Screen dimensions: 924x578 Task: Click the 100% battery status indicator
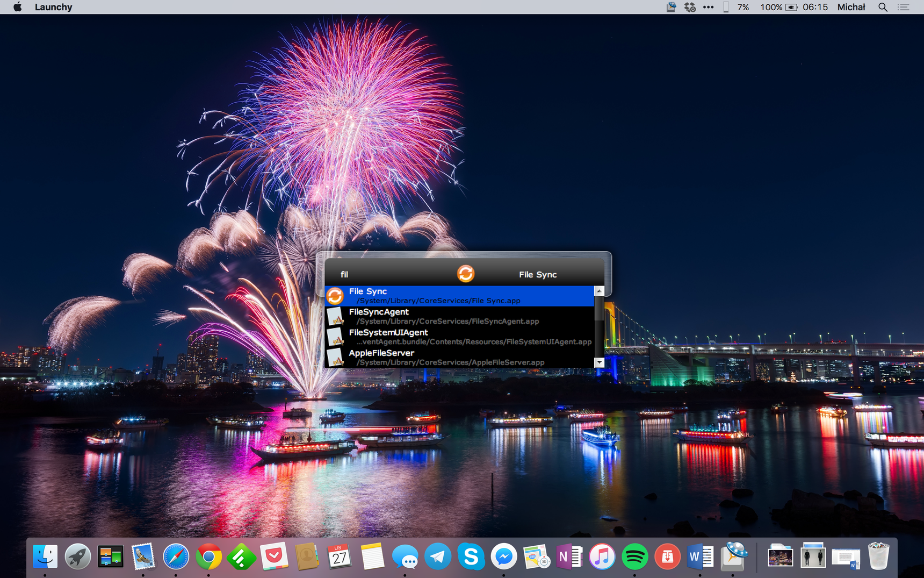tap(778, 7)
